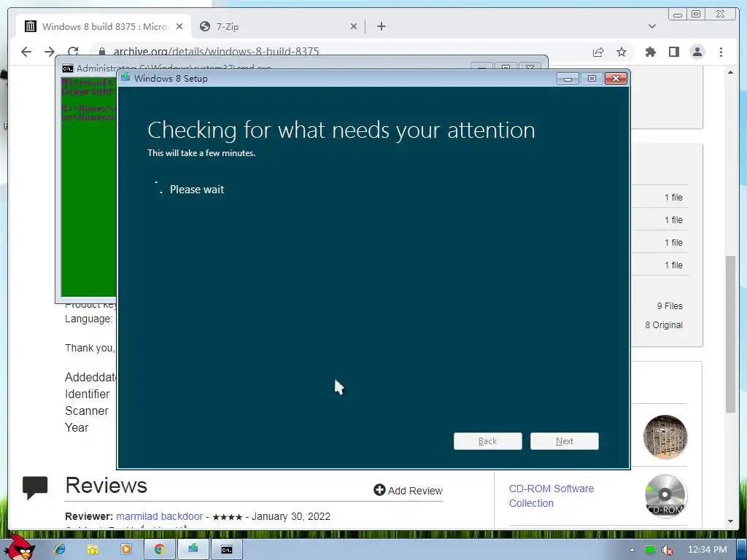Open Chrome three-dot menu
Viewport: 747px width, 560px height.
tap(721, 52)
